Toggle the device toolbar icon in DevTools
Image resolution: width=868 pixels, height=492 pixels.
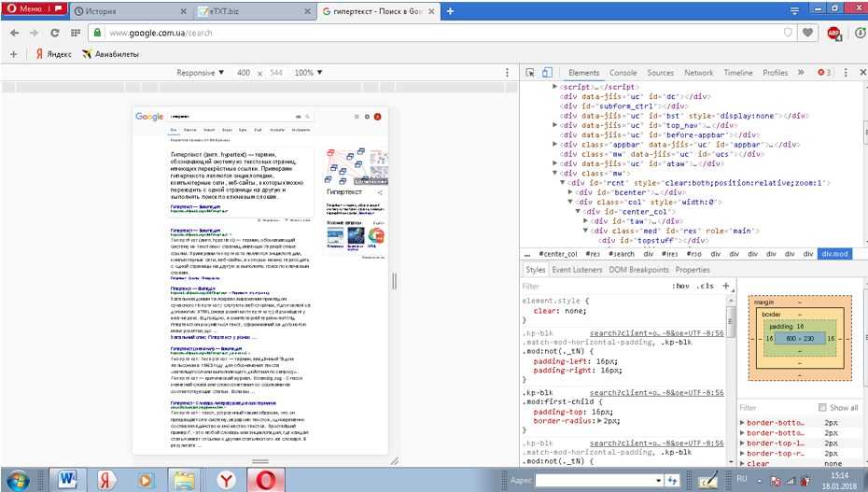tap(546, 73)
